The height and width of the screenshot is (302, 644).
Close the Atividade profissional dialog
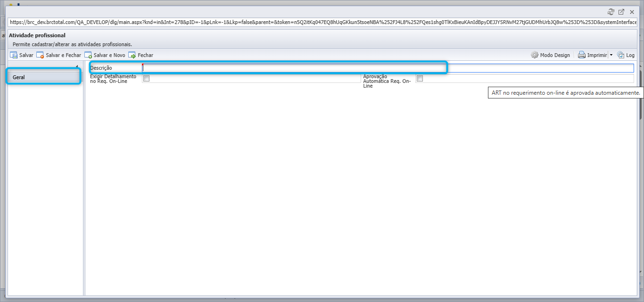tap(632, 12)
